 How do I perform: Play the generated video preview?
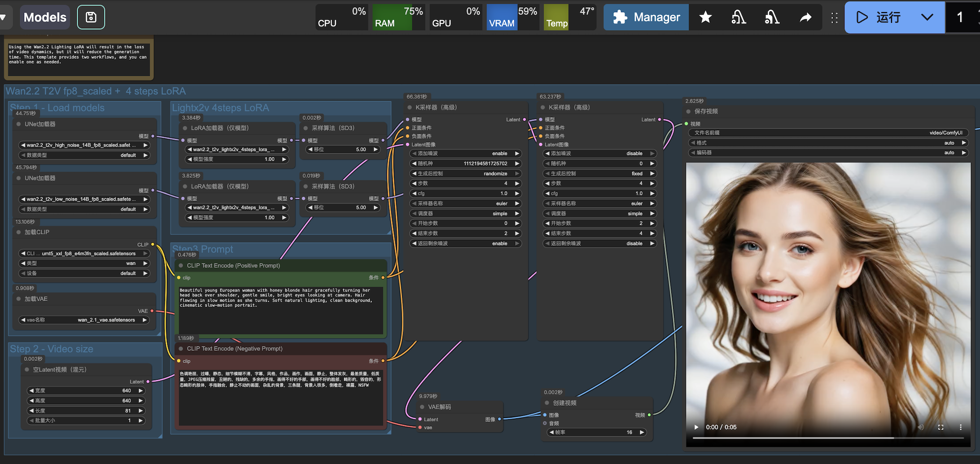(x=696, y=427)
